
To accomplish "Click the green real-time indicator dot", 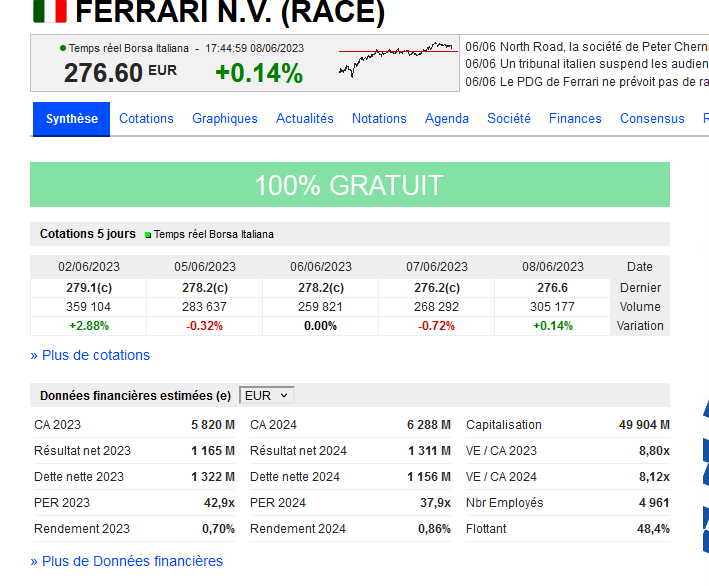I will (x=63, y=48).
